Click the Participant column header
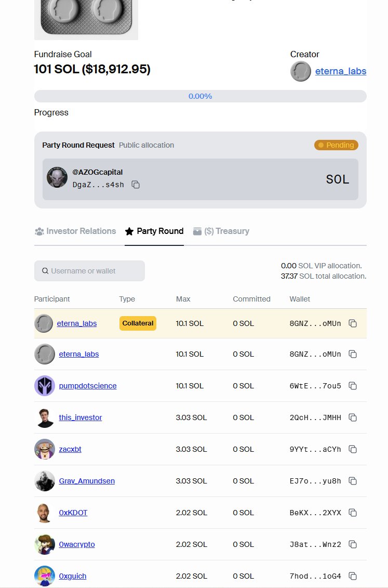388x588 pixels. 52,299
